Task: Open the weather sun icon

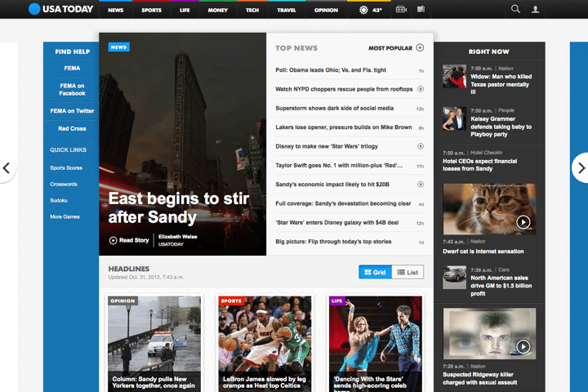Action: 363,10
